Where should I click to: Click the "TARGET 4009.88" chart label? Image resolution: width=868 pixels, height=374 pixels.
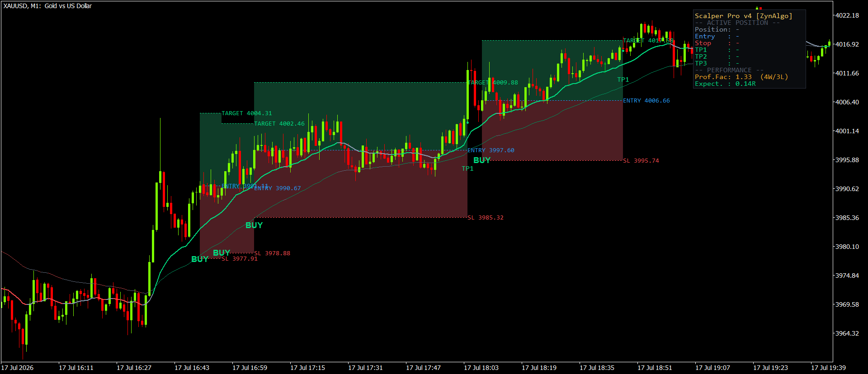pos(493,83)
